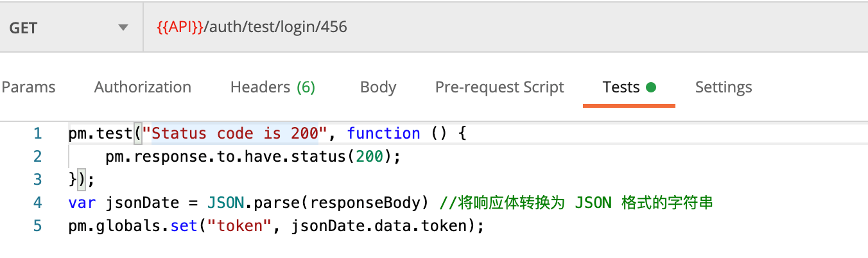The image size is (868, 258).
Task: Open the Pre-request Script tab
Action: click(499, 87)
